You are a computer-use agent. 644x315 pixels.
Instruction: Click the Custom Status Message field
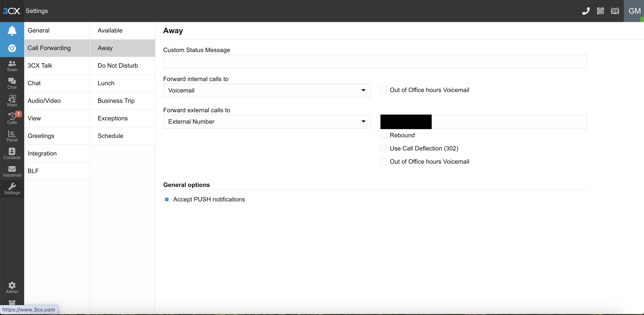(375, 62)
